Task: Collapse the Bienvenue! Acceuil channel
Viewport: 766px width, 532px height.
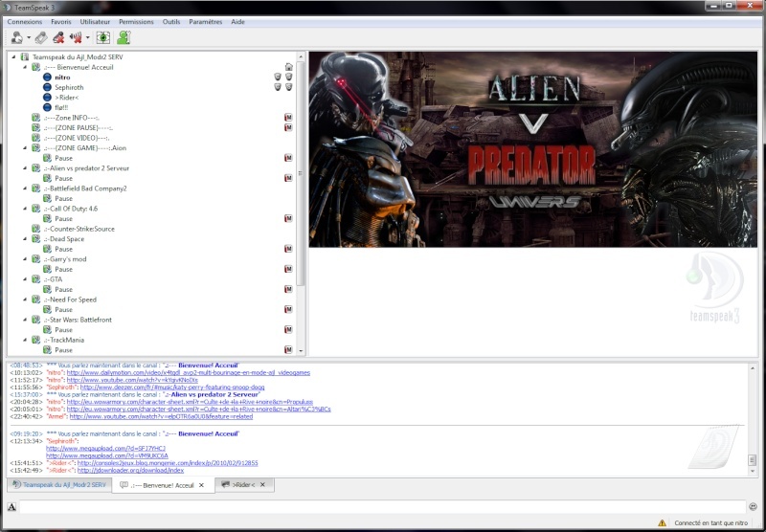Action: (x=25, y=67)
